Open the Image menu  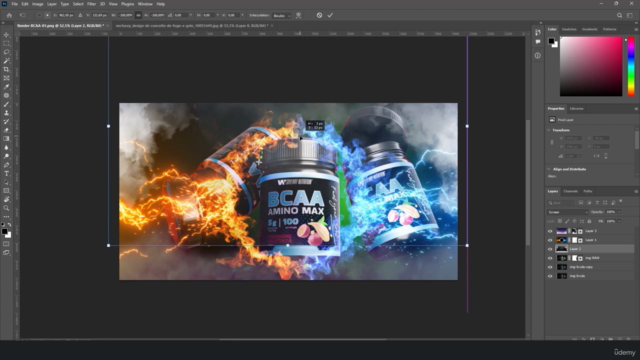pos(38,4)
